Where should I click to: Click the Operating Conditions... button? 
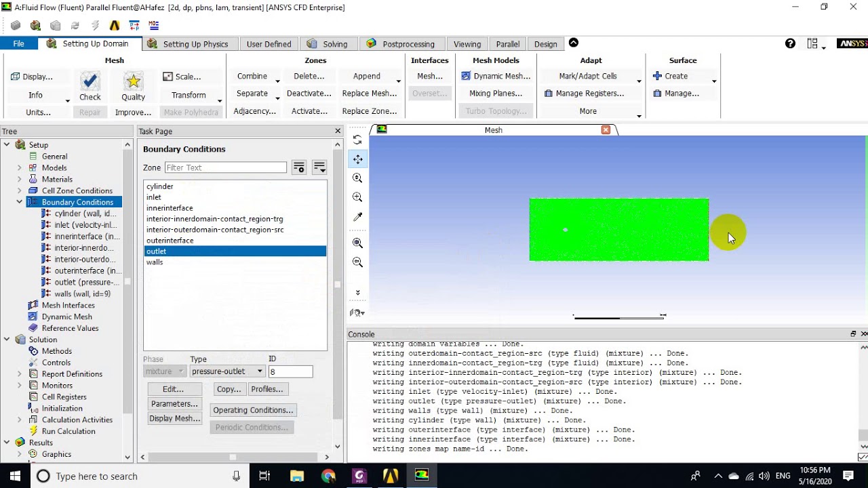pos(253,410)
